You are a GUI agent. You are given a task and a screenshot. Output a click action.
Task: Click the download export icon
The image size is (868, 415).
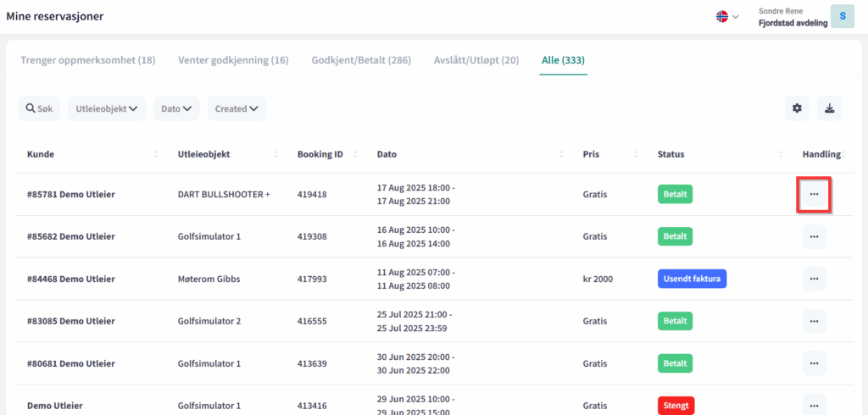(829, 108)
